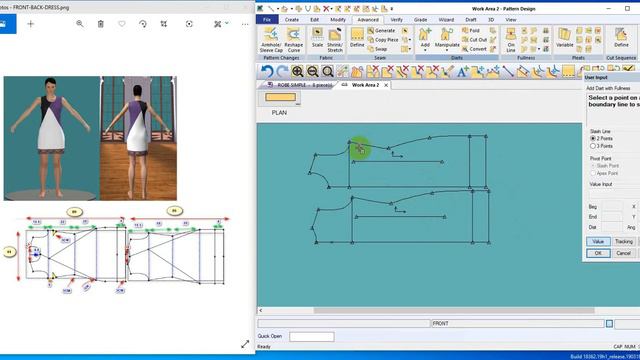
Task: Add a new item in Photos
Action: (31, 24)
